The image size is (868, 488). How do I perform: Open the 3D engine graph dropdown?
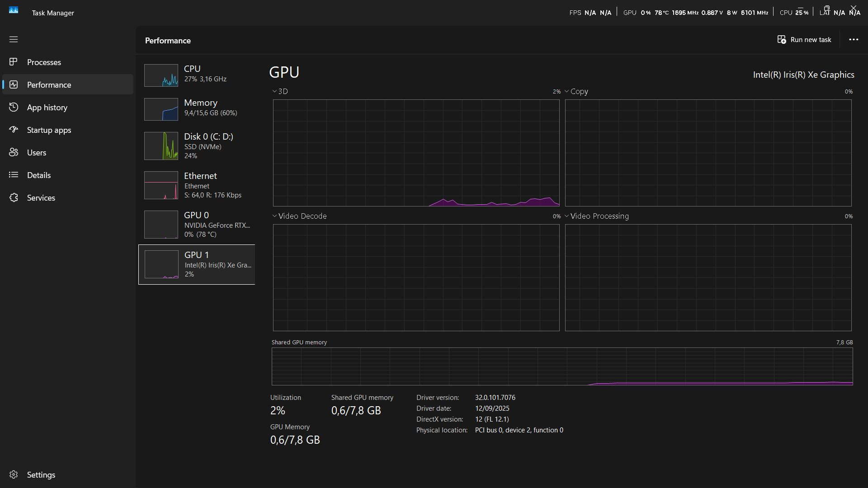pyautogui.click(x=274, y=91)
